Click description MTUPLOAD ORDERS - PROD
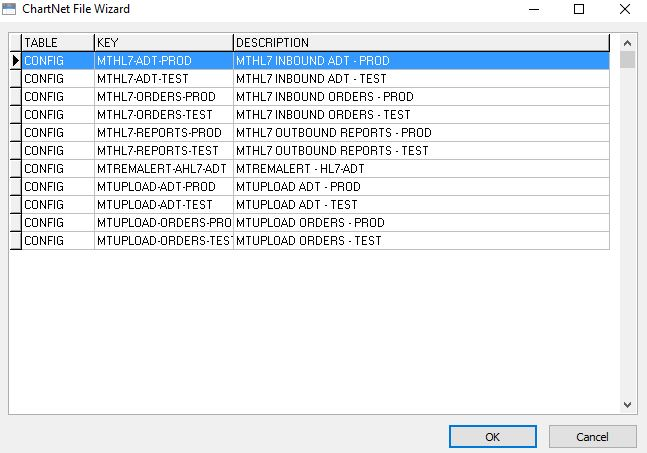Image resolution: width=647 pixels, height=453 pixels. (x=421, y=223)
